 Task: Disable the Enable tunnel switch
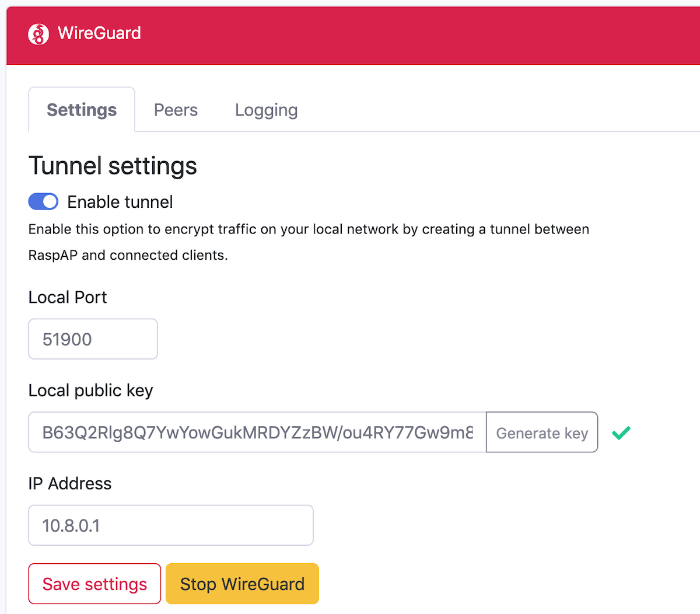pos(43,201)
